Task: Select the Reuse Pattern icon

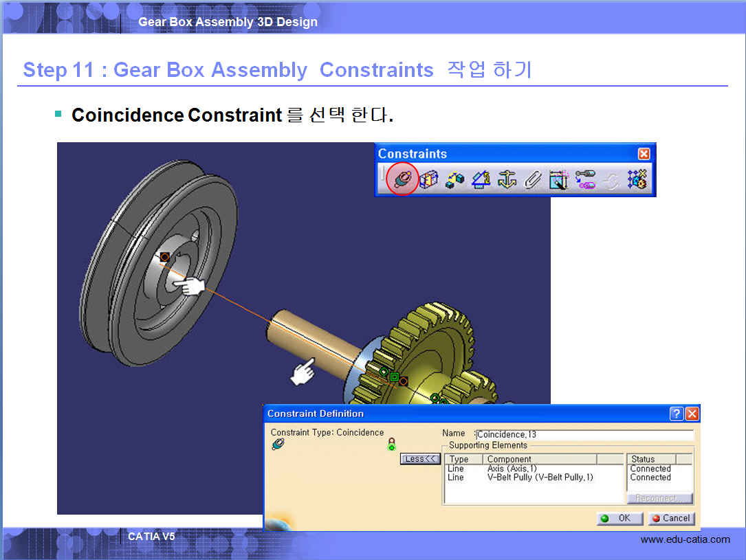Action: click(637, 180)
